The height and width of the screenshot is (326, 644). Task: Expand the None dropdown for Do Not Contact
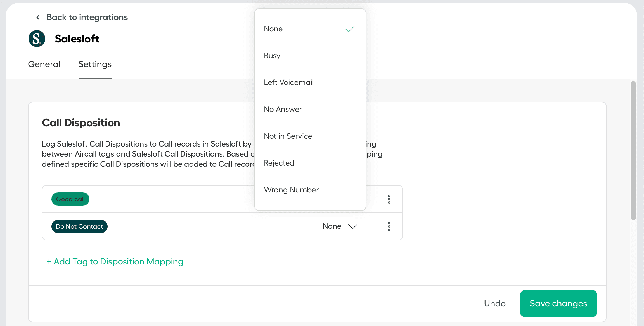[340, 226]
